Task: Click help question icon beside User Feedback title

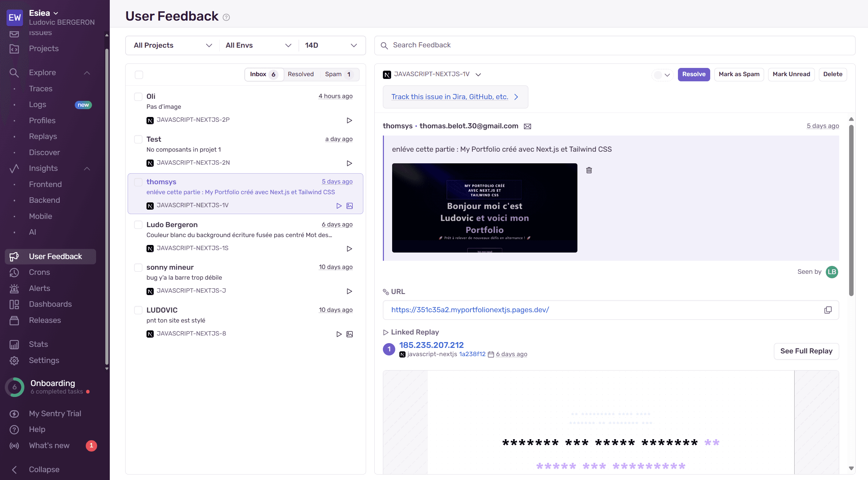Action: coord(226,17)
